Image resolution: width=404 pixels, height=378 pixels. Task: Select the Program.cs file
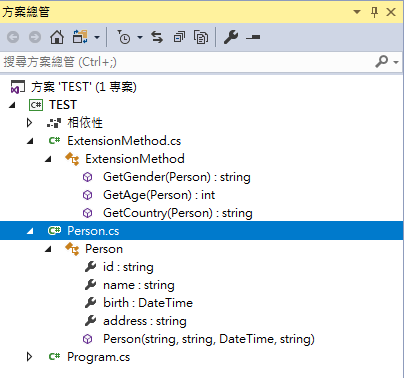(x=98, y=357)
